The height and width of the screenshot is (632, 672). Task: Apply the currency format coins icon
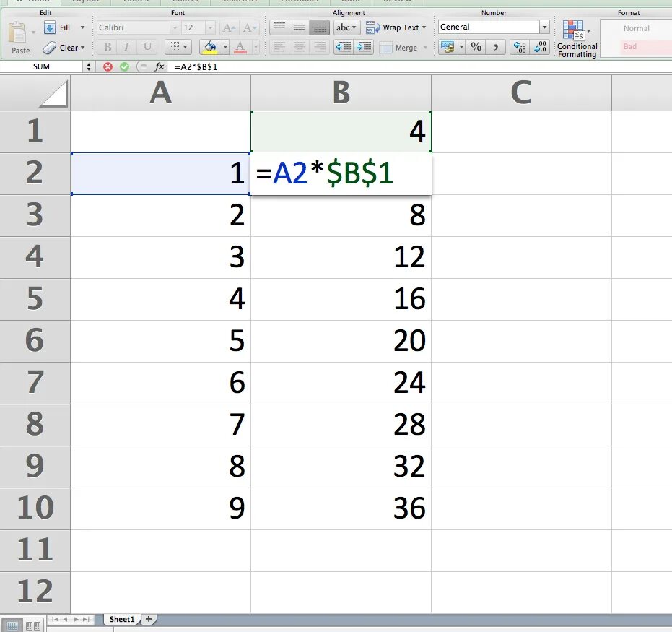tap(448, 47)
